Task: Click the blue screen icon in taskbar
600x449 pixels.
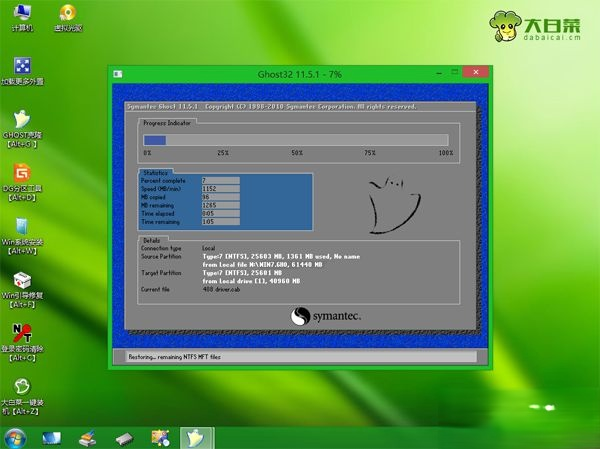Action: pyautogui.click(x=51, y=439)
